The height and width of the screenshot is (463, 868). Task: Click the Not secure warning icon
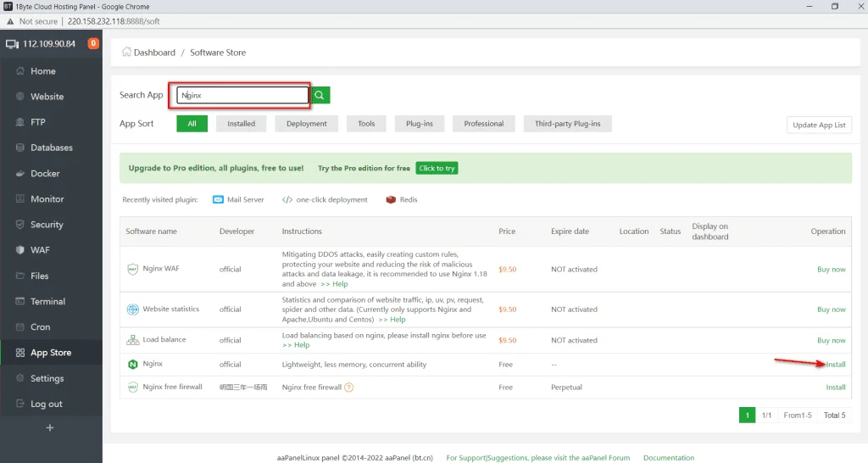[10, 21]
